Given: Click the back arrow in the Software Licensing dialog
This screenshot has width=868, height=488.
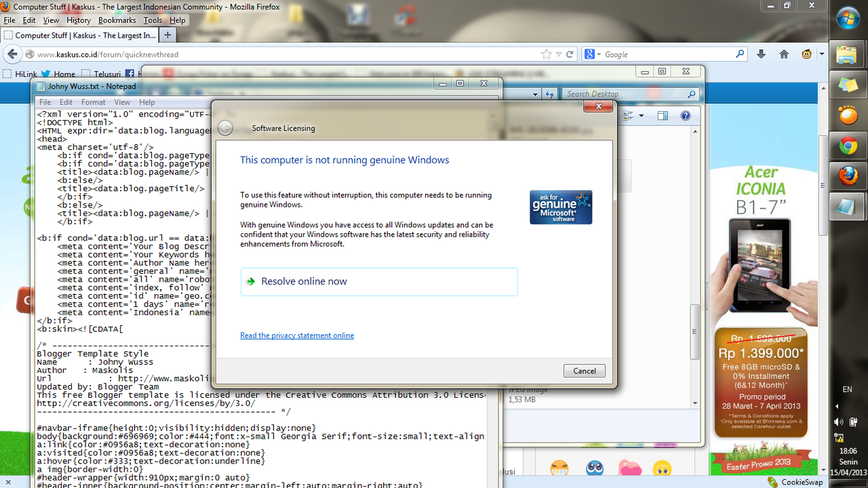Looking at the screenshot, I should [x=226, y=128].
